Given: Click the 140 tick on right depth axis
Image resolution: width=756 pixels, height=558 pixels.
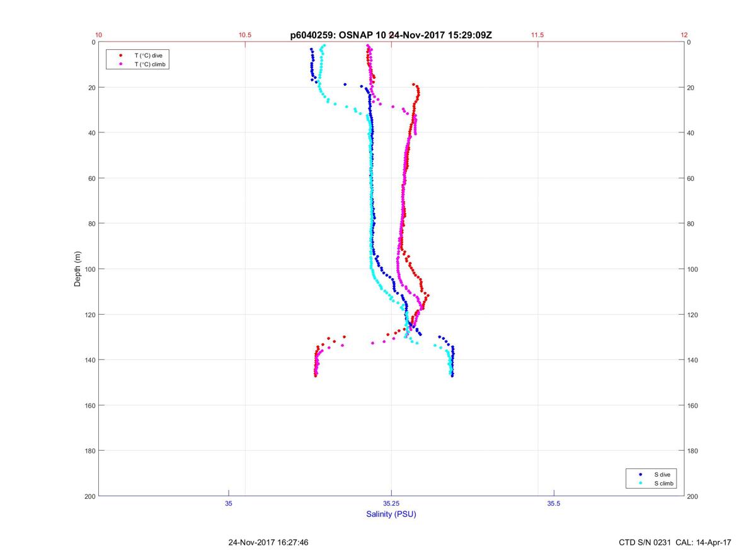Looking at the screenshot, I should coord(694,360).
